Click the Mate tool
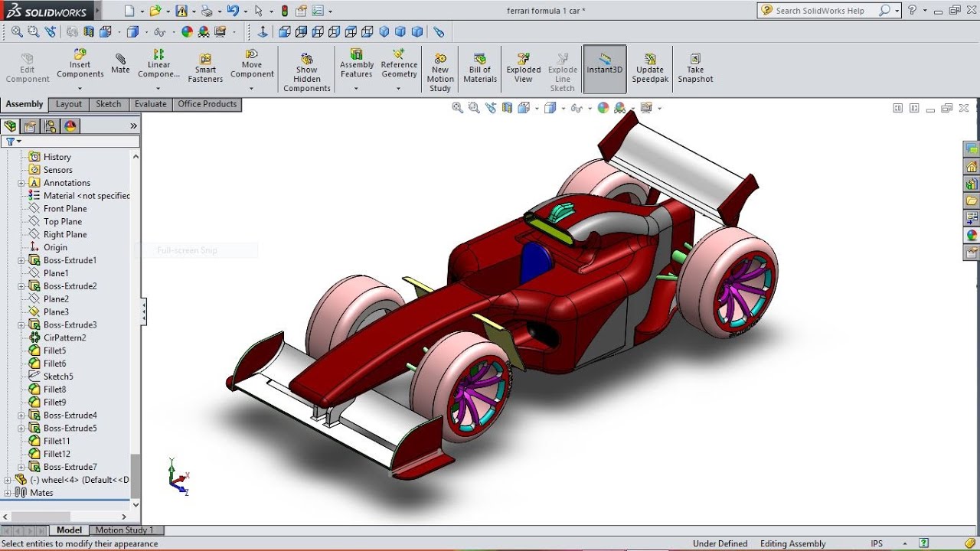This screenshot has height=551, width=980. click(x=120, y=64)
